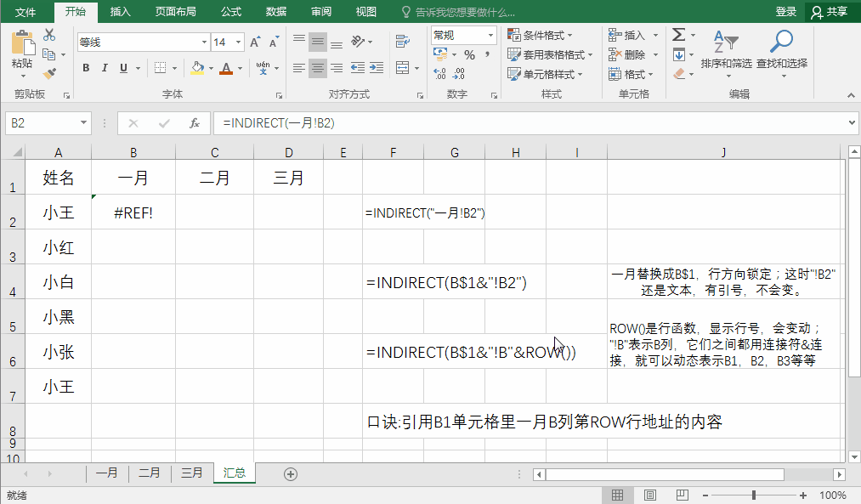Open number format 常规 dropdown

pos(491,35)
